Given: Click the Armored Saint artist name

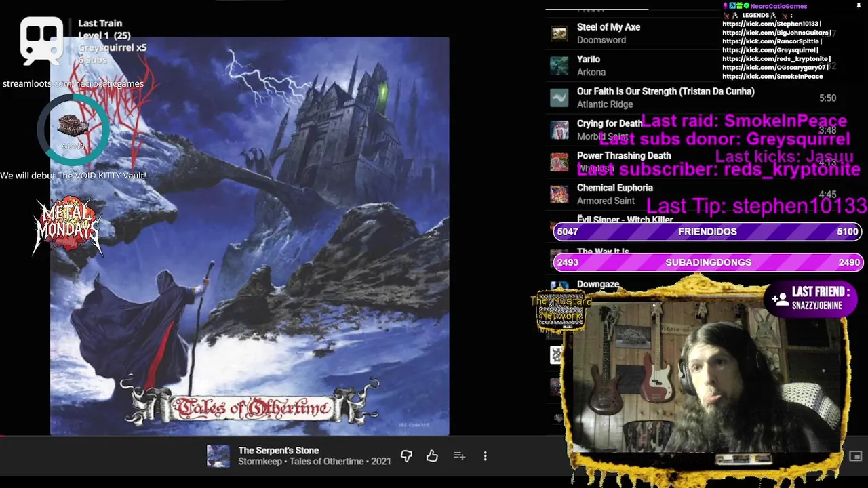Looking at the screenshot, I should pyautogui.click(x=606, y=201).
